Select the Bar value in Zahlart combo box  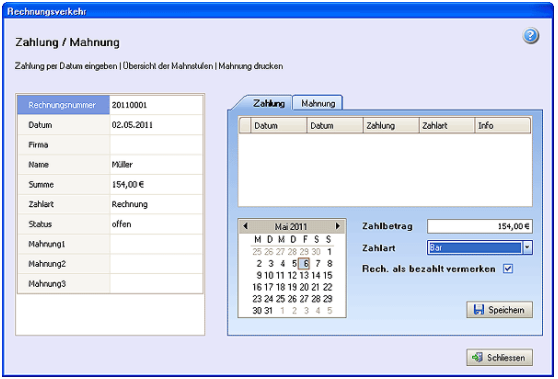pyautogui.click(x=475, y=247)
